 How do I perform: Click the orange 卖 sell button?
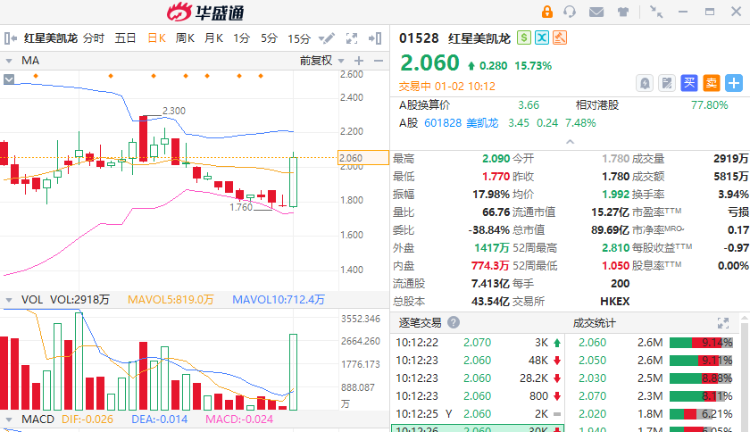pos(711,83)
